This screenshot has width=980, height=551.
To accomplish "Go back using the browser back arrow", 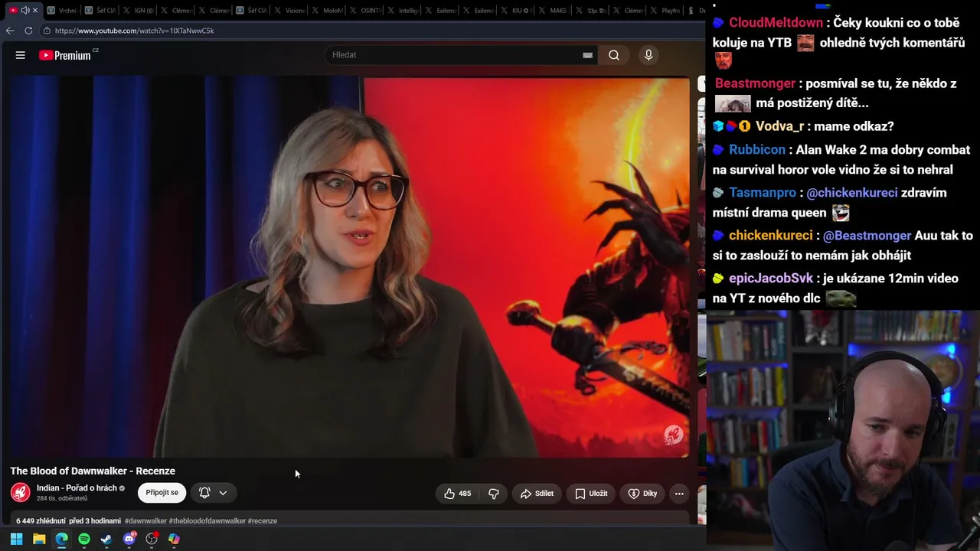I will (10, 31).
